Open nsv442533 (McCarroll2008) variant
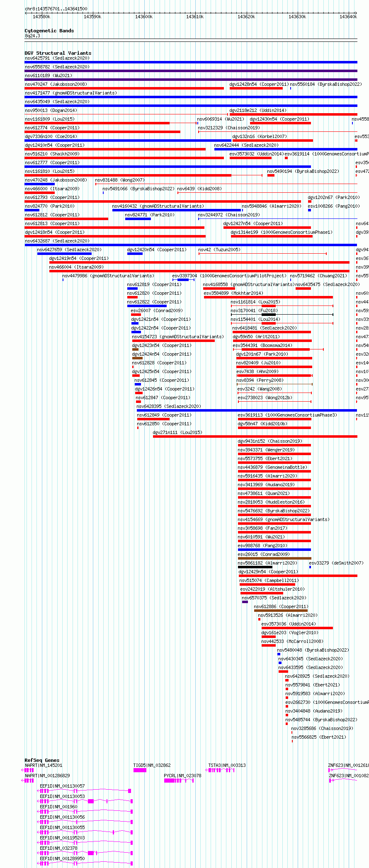The height and width of the screenshot is (868, 369). (x=292, y=641)
